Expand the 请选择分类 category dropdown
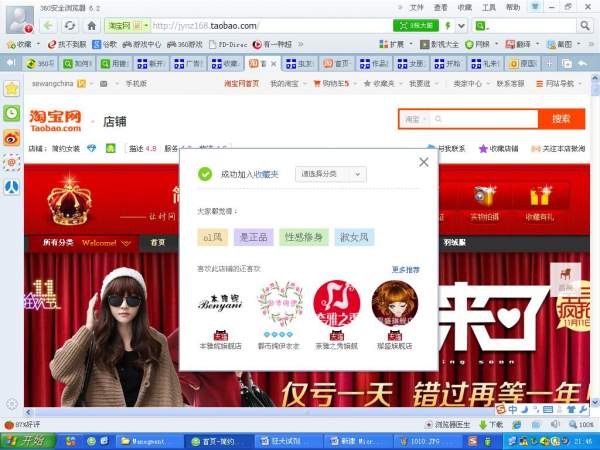The image size is (600, 450). pyautogui.click(x=331, y=174)
